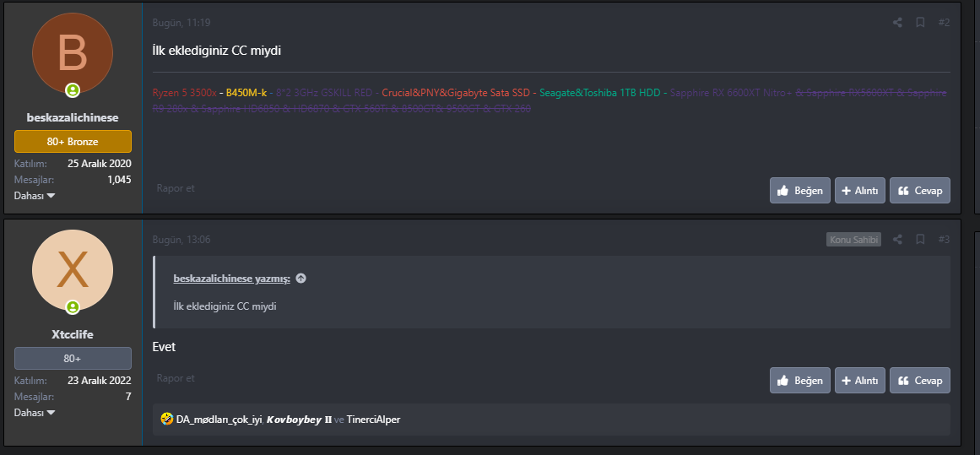Reply to post #2 with Cevap

pos(920,191)
